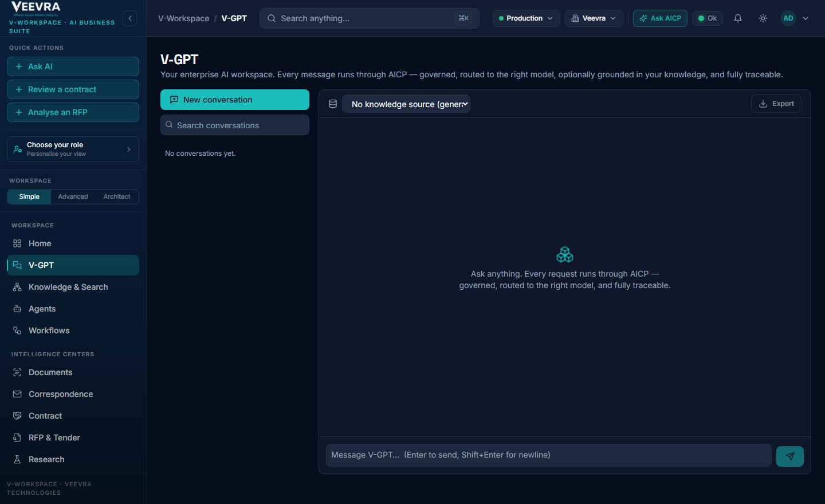Viewport: 825px width, 504px height.
Task: Expand the account chevron next to AD
Action: 806,18
